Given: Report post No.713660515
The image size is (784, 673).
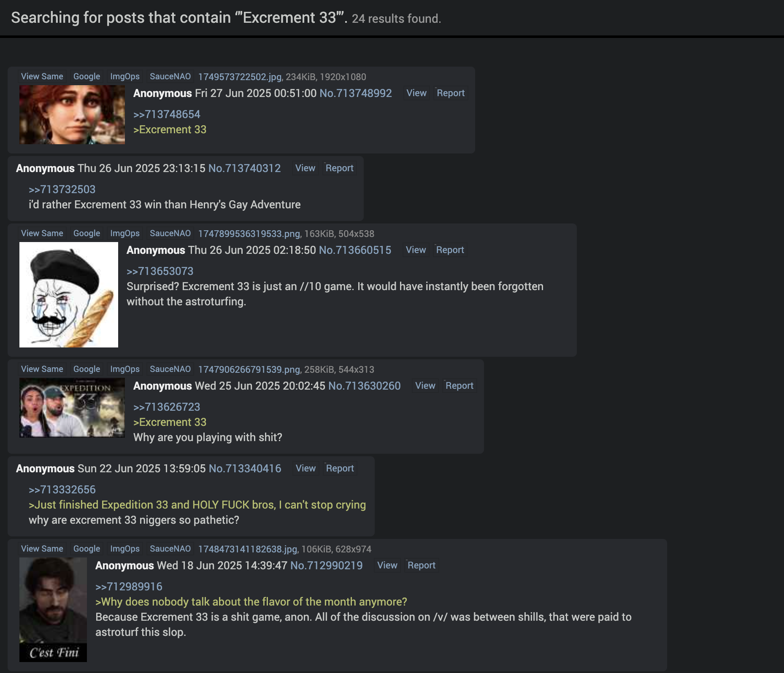Looking at the screenshot, I should pos(450,250).
